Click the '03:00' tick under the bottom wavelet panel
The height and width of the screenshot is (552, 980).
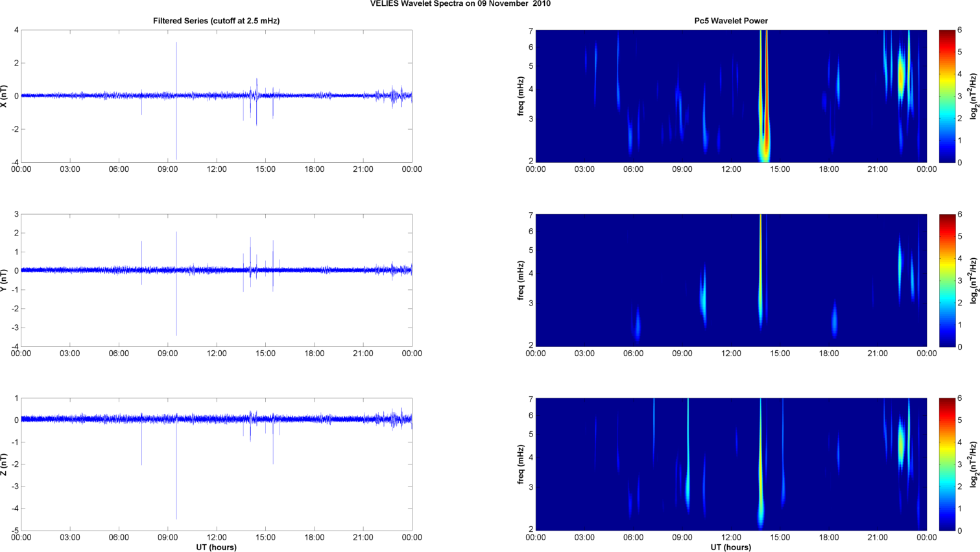pyautogui.click(x=584, y=538)
